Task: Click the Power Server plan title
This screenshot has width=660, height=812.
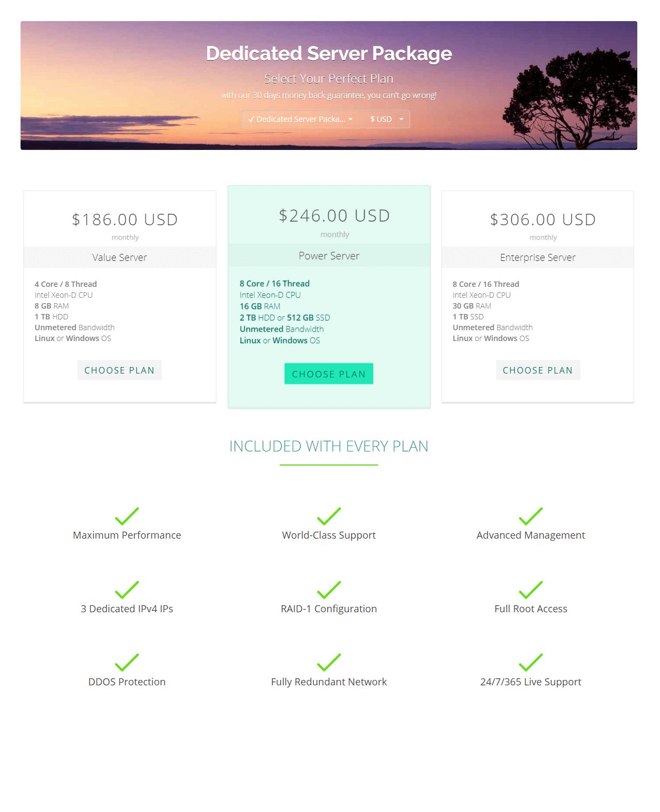Action: pyautogui.click(x=329, y=256)
